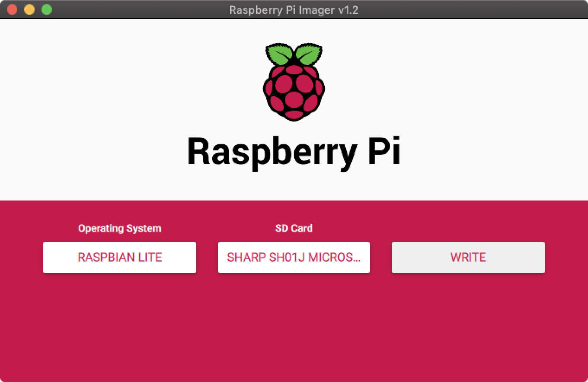
Task: Click the window title "Raspberry Pi Imager v1.2"
Action: (294, 10)
